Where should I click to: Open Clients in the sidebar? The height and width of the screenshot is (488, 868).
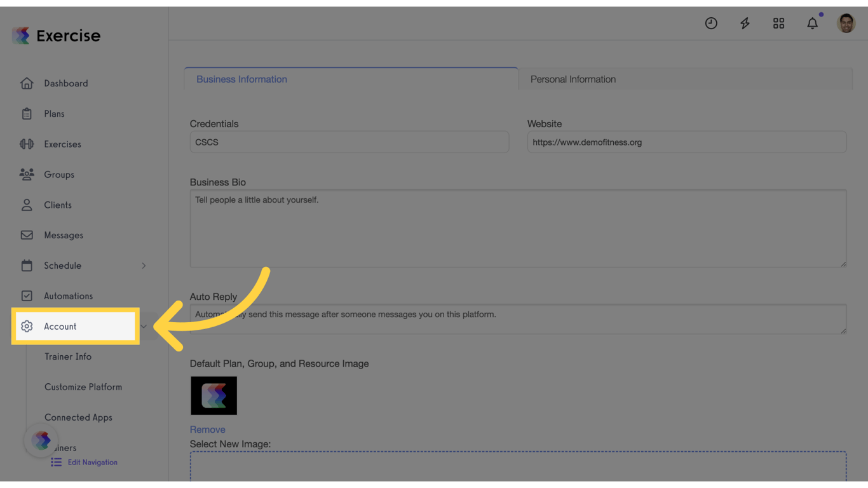[58, 205]
